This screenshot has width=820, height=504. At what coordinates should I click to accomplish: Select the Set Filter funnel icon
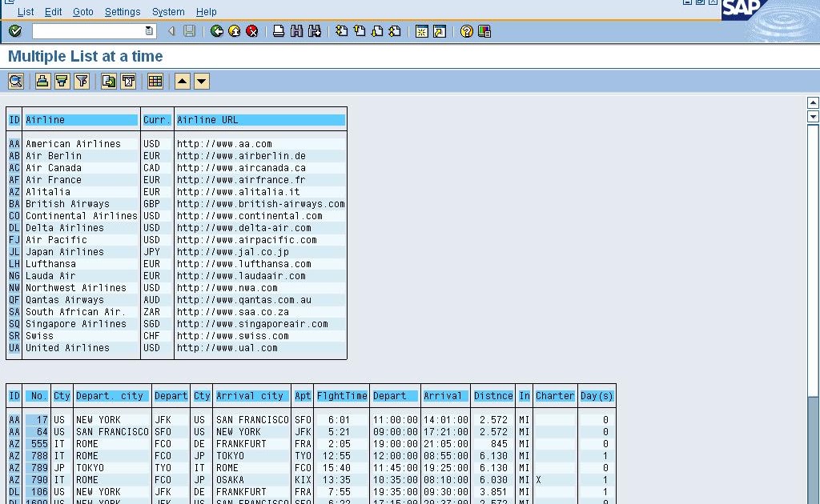[80, 81]
